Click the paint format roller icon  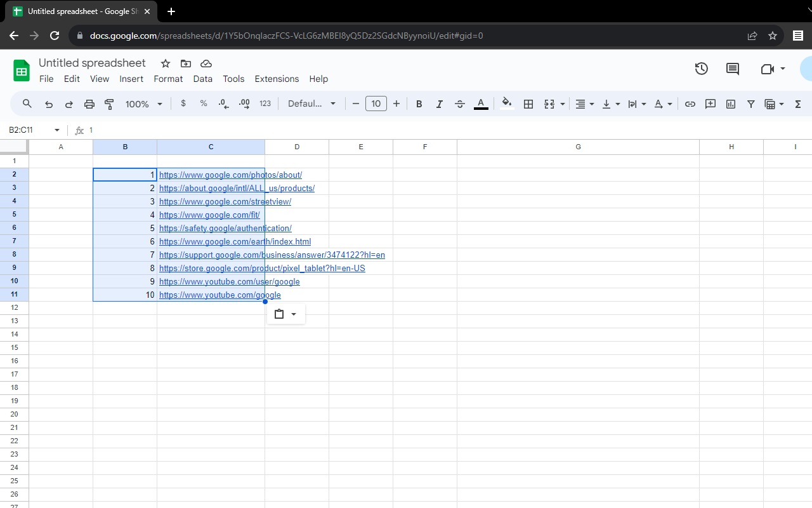[109, 104]
